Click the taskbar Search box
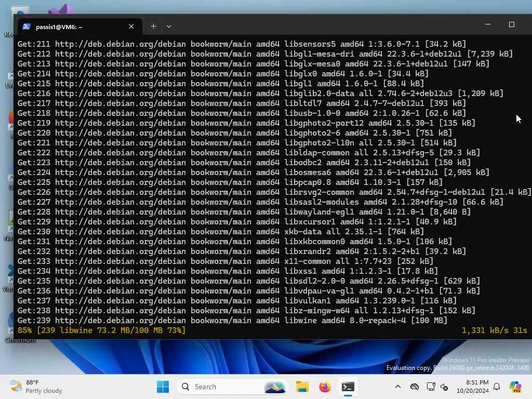Viewport: 532px width, 399px height. click(x=232, y=387)
